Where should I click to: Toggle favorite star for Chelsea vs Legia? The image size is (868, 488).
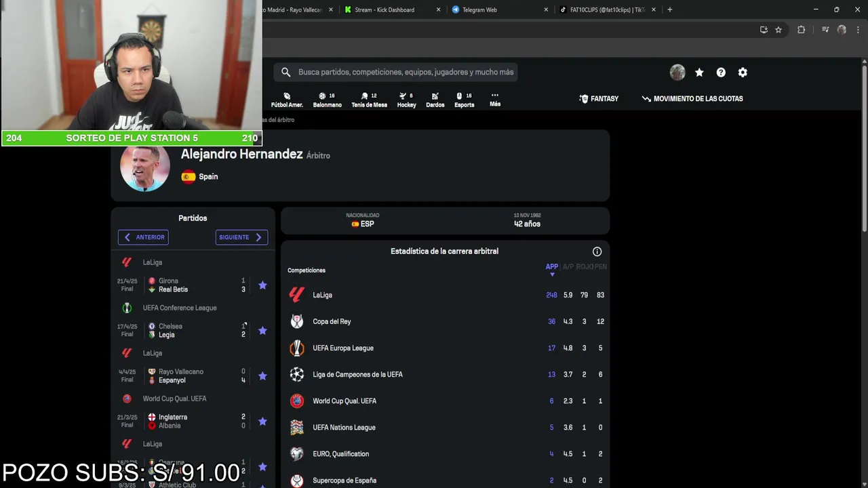coord(262,331)
